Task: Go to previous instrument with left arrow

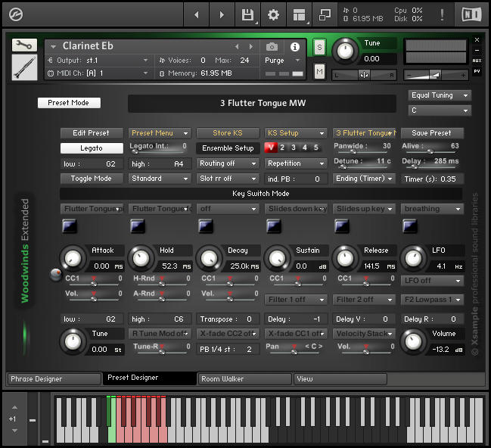Action: pos(197,14)
